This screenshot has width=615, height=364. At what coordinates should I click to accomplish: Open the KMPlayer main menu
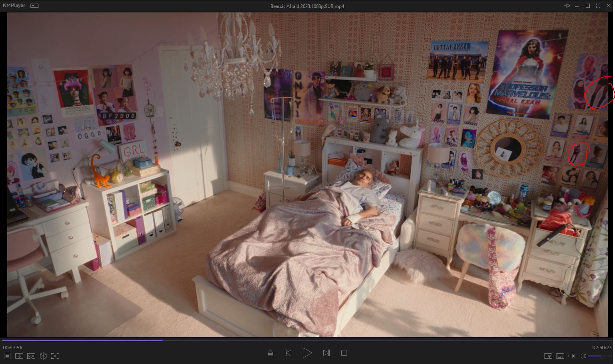click(x=14, y=6)
